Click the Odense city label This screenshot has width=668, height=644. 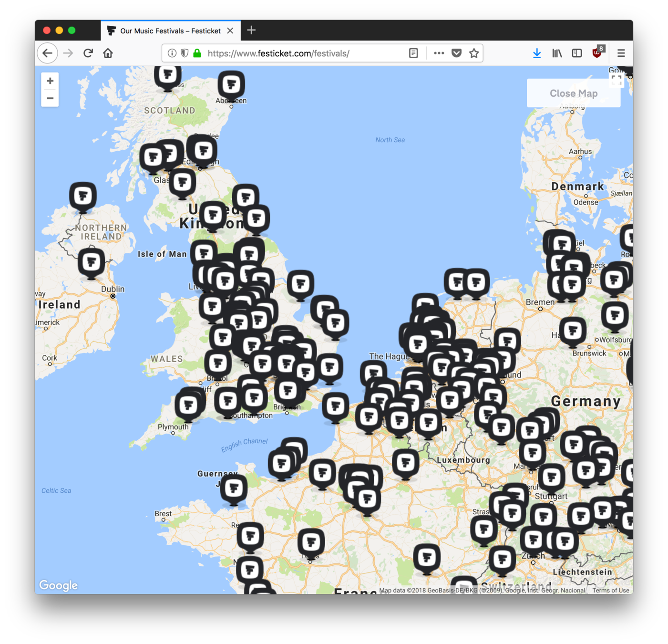coord(586,202)
